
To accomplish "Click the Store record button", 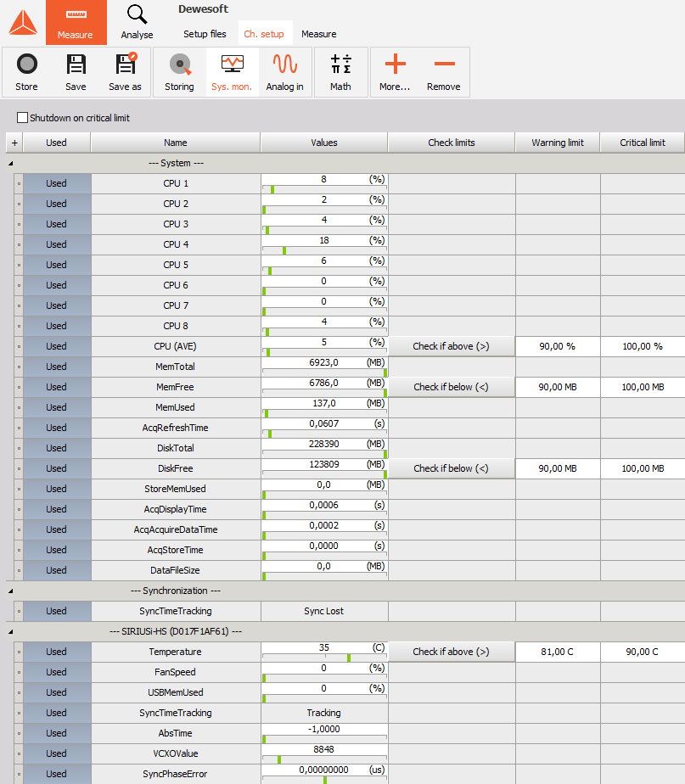I will coord(26,72).
